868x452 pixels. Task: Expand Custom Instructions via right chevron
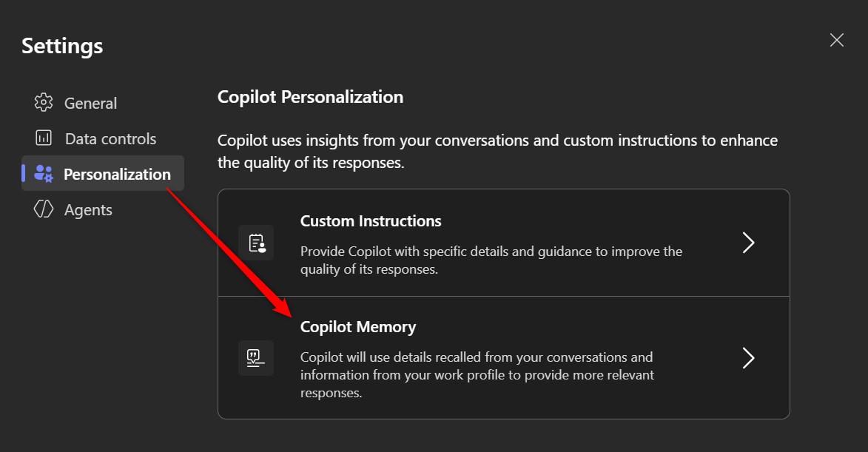[748, 243]
